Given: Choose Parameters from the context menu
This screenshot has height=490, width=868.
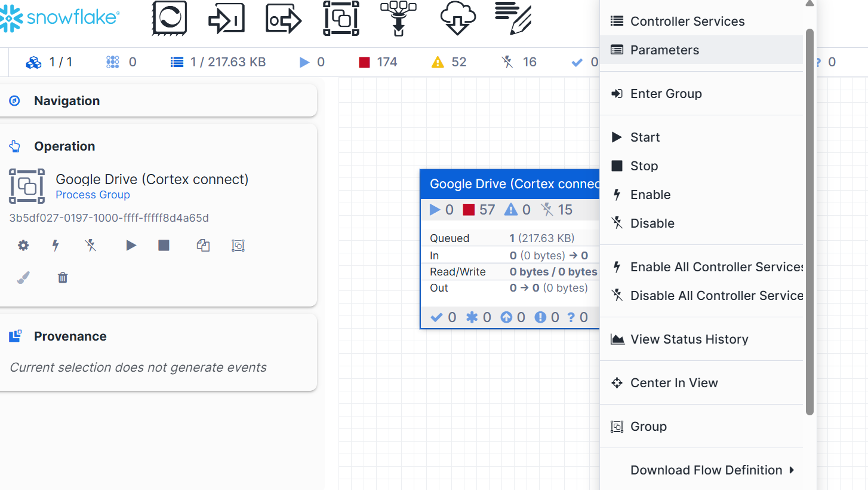Looking at the screenshot, I should coord(701,50).
